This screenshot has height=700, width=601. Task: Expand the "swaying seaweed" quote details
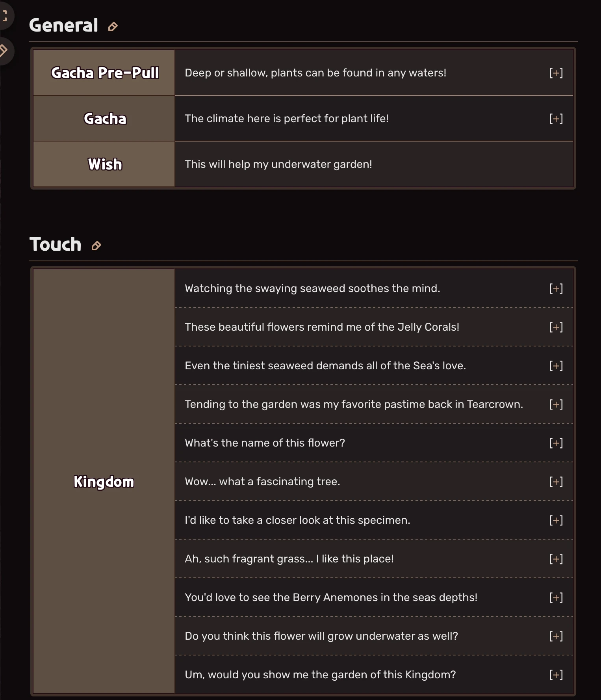click(556, 289)
